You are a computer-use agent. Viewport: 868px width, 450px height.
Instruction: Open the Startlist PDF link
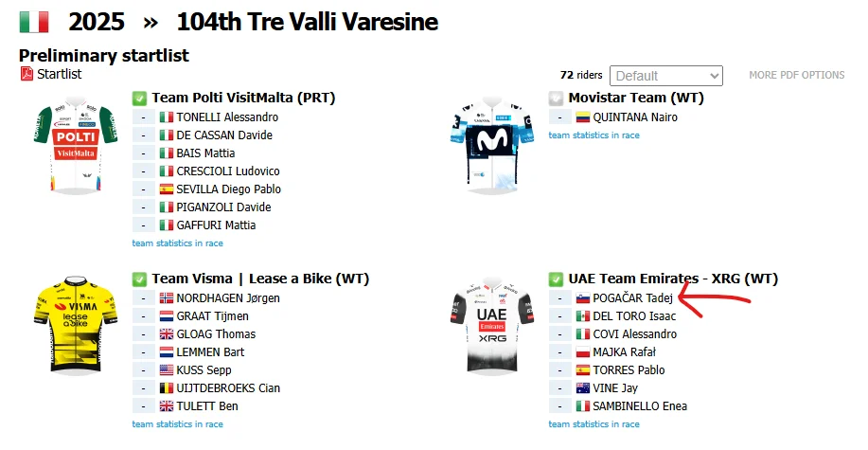click(x=60, y=74)
